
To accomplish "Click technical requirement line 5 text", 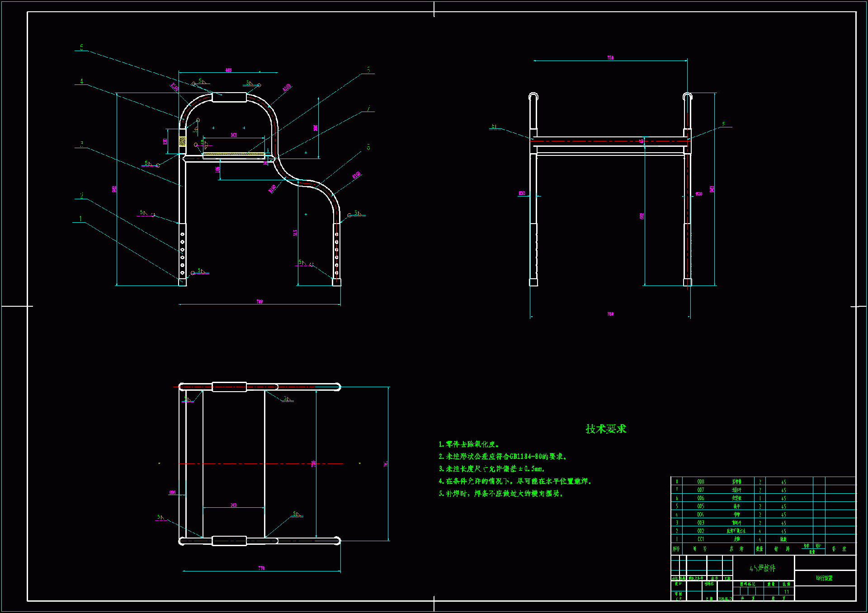I will pyautogui.click(x=501, y=494).
